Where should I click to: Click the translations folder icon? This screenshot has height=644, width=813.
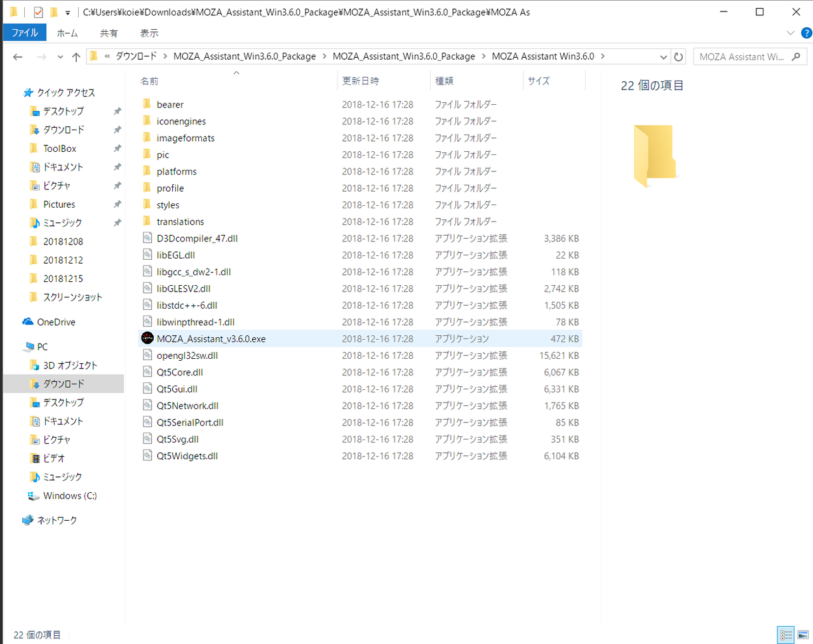(147, 221)
